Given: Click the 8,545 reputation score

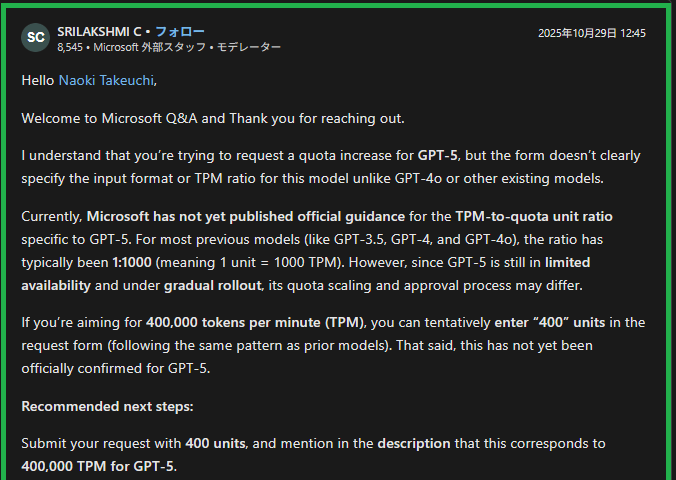Looking at the screenshot, I should (x=70, y=47).
